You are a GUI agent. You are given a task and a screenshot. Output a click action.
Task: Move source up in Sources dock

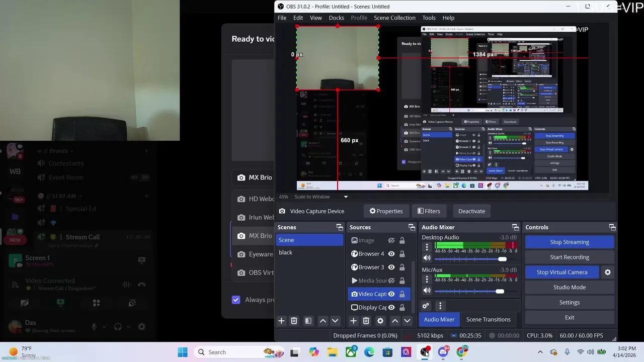tap(395, 321)
